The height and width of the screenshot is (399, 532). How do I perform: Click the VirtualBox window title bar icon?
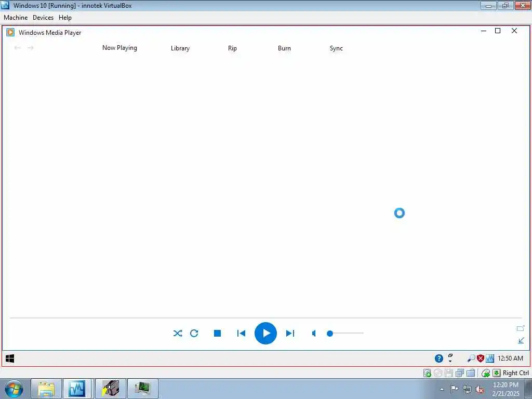5,5
